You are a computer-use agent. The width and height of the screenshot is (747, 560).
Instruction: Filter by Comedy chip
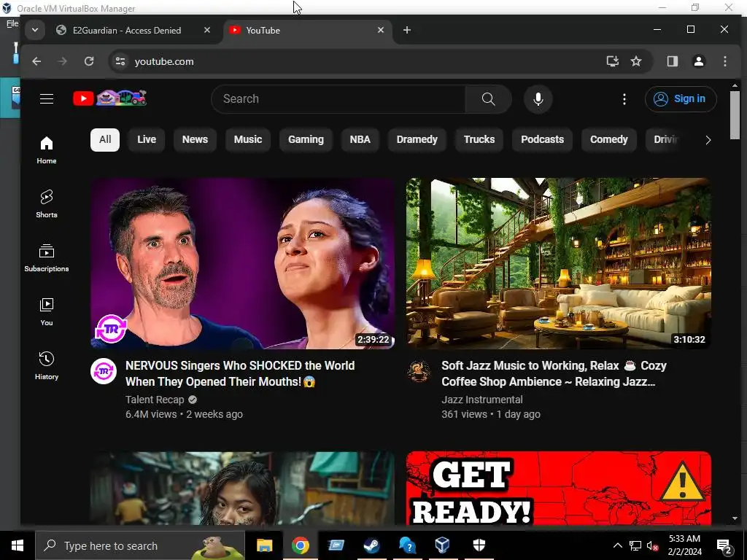609,139
